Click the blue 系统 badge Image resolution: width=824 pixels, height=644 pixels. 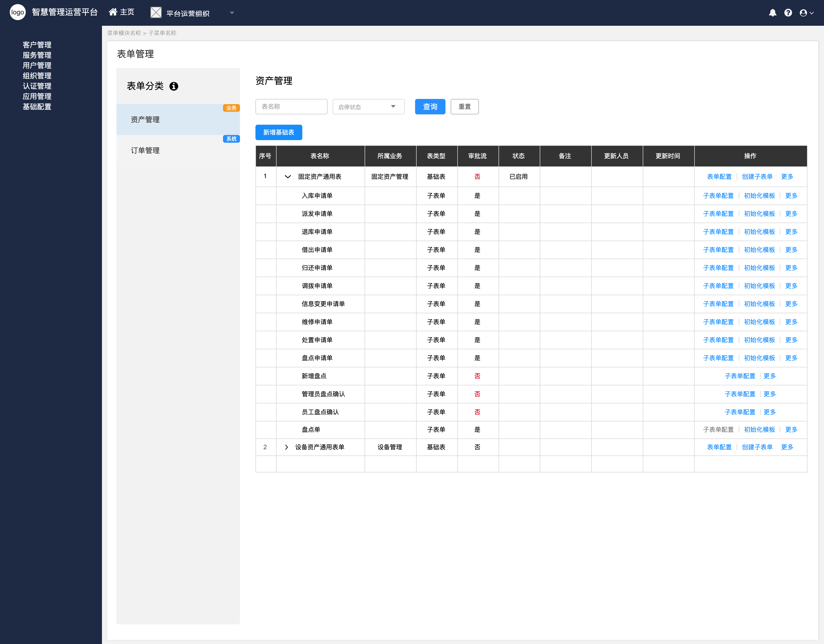[231, 139]
